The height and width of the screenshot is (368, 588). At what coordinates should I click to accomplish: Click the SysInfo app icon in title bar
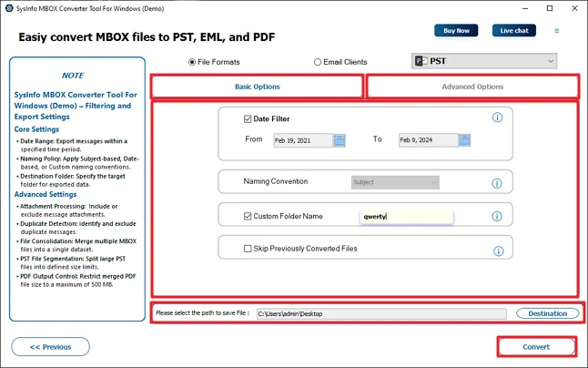[x=9, y=8]
